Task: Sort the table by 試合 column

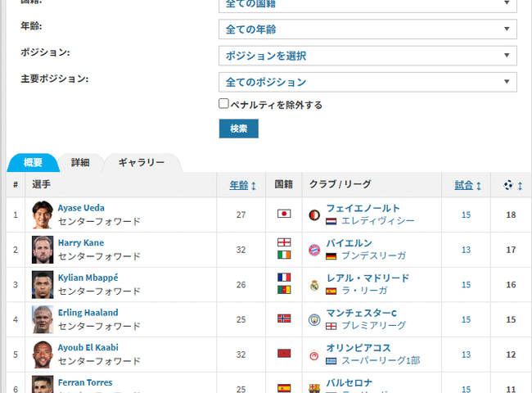Action: 467,186
